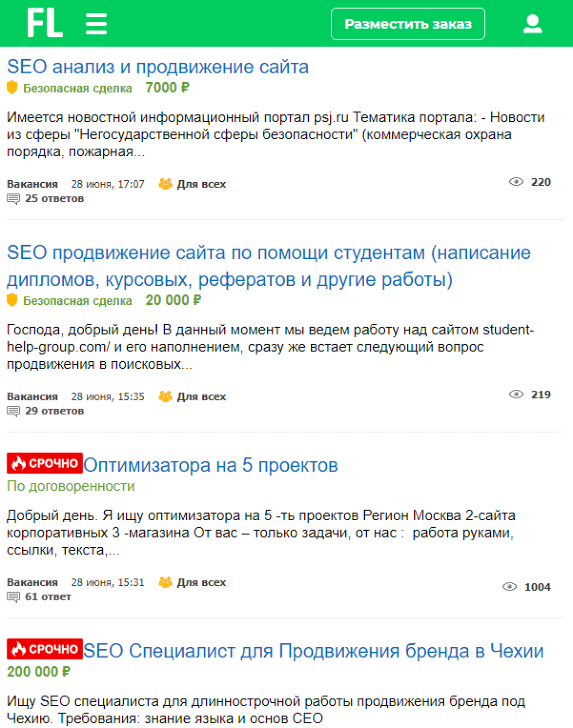Open Оптимизатора на 5 проектов listing
The height and width of the screenshot is (728, 573).
click(211, 465)
